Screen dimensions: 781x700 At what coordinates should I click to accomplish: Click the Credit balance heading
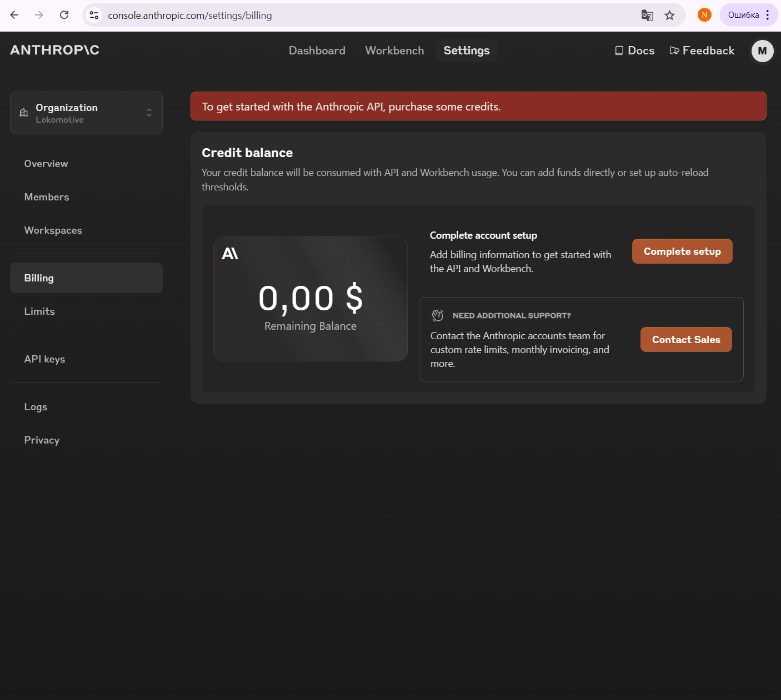pyautogui.click(x=247, y=153)
